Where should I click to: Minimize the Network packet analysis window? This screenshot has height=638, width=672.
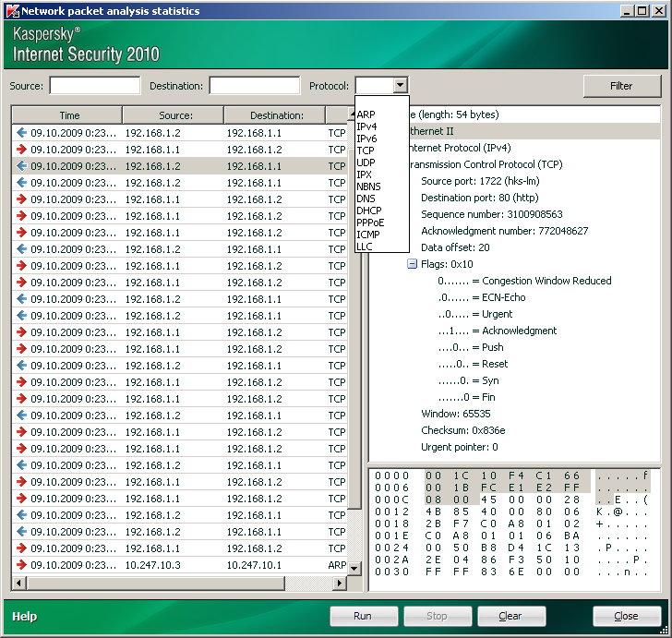tap(627, 11)
